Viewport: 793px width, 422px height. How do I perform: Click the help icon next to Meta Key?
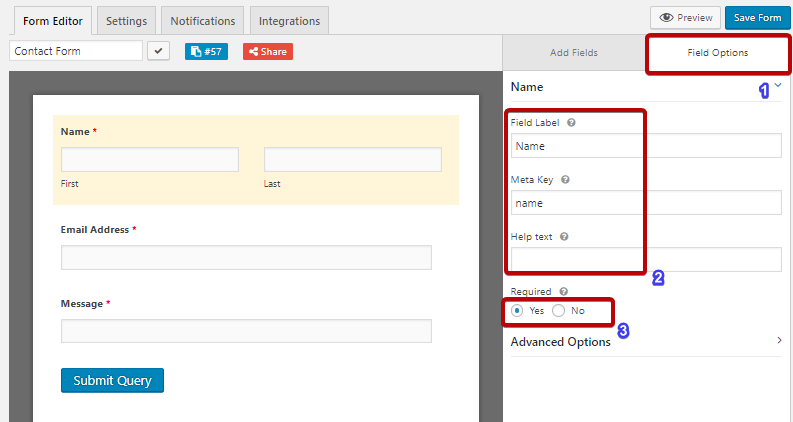pyautogui.click(x=565, y=180)
